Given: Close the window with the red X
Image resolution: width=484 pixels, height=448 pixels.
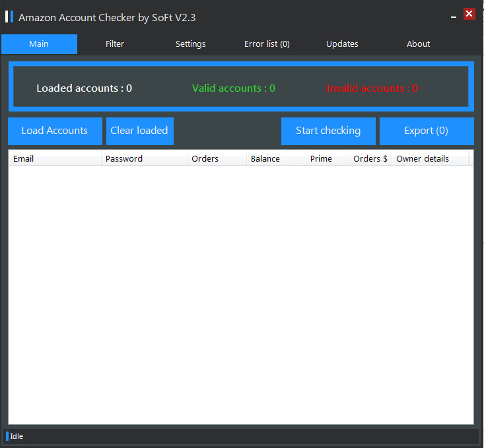Looking at the screenshot, I should (469, 14).
